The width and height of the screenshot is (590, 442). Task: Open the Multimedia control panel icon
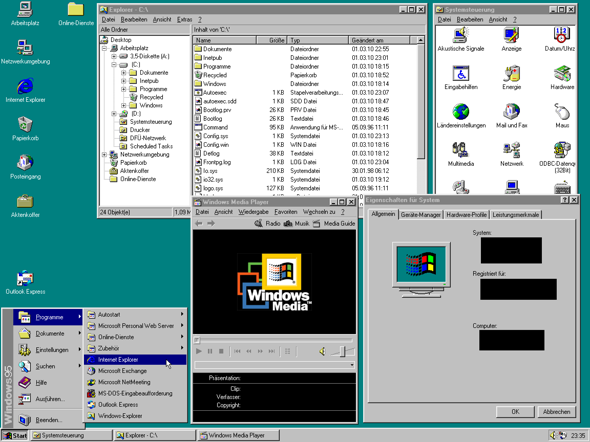461,154
